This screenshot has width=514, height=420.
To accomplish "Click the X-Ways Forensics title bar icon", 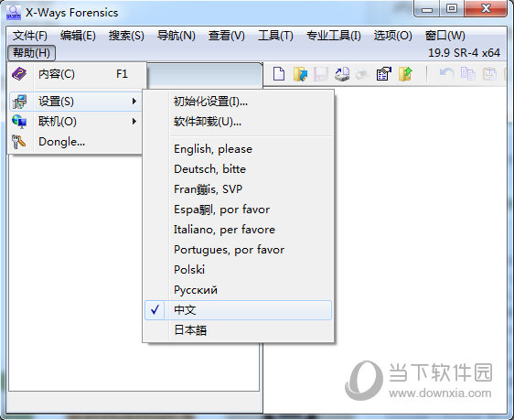I will tap(14, 13).
